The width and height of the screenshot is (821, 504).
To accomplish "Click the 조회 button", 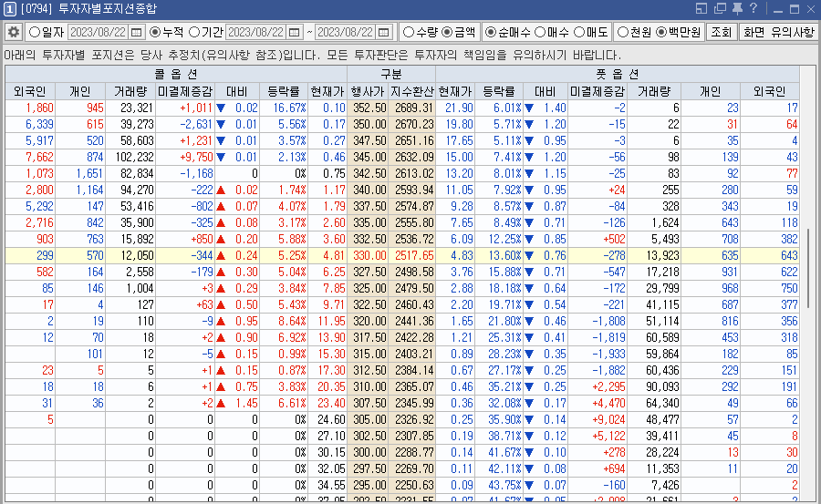I will pos(721,33).
